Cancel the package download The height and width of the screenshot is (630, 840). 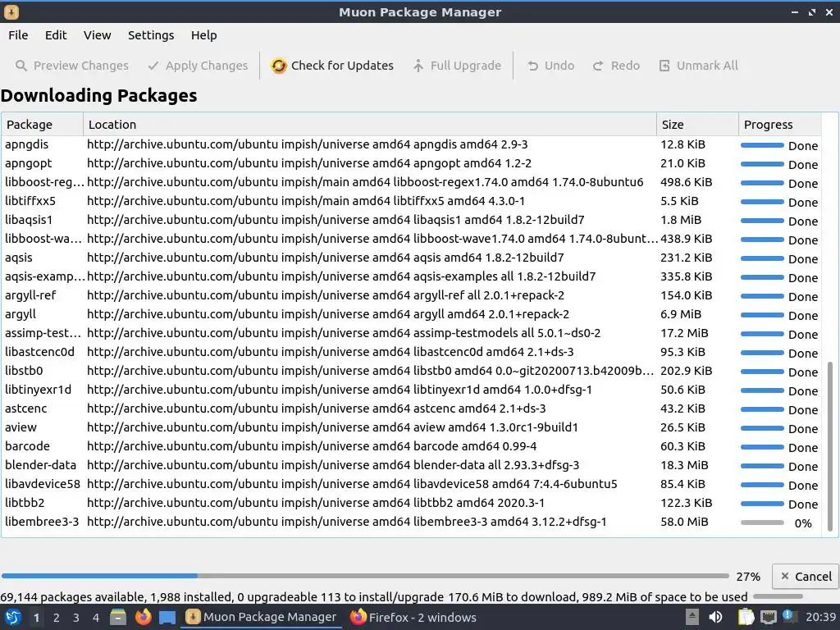pyautogui.click(x=806, y=577)
